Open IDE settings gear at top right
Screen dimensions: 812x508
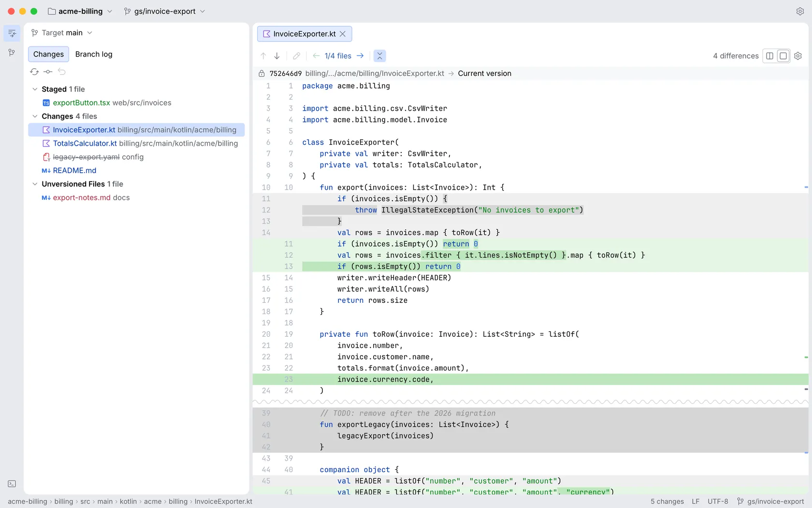pyautogui.click(x=800, y=11)
